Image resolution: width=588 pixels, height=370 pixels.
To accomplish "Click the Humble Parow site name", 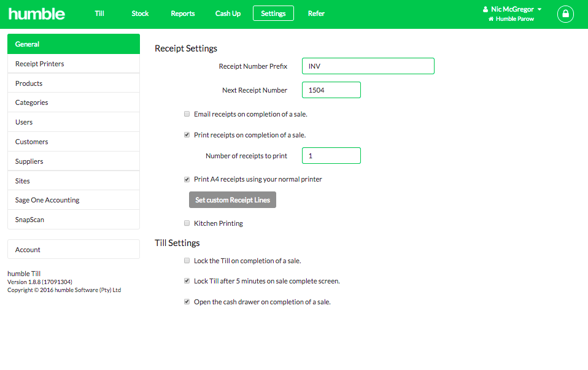I will pyautogui.click(x=514, y=19).
